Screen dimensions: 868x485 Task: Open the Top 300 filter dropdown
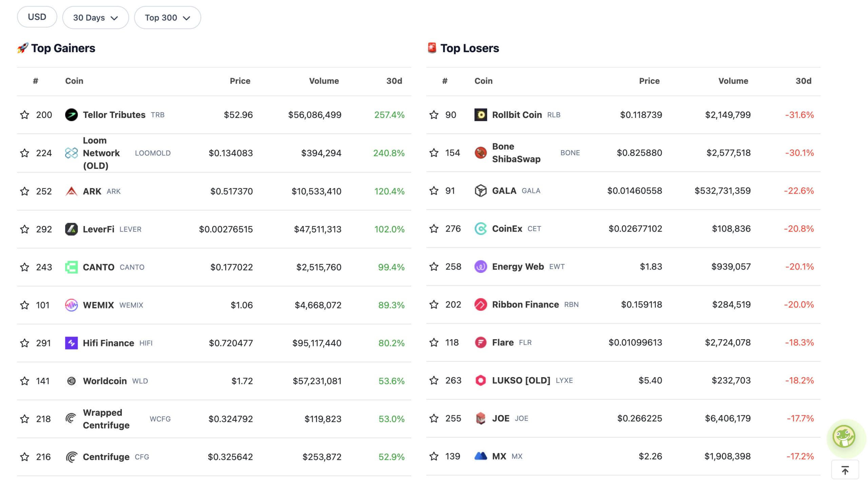[x=167, y=18]
